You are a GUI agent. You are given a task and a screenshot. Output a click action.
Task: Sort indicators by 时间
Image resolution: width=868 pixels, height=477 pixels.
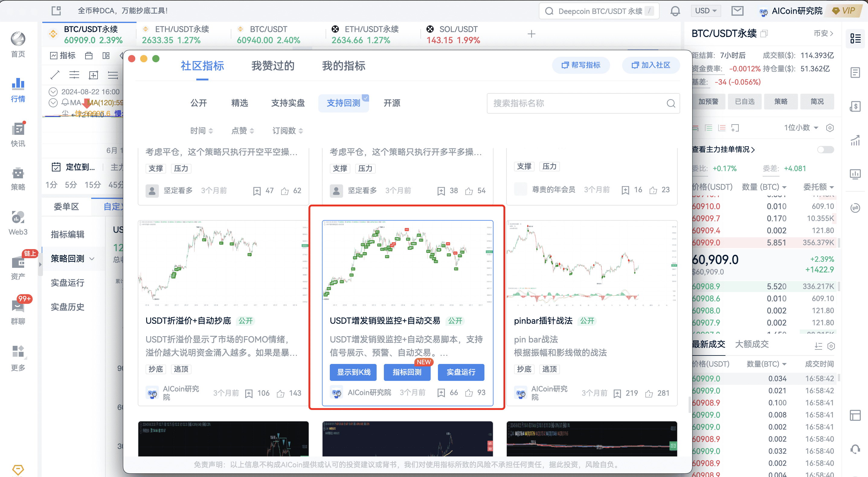(x=201, y=131)
